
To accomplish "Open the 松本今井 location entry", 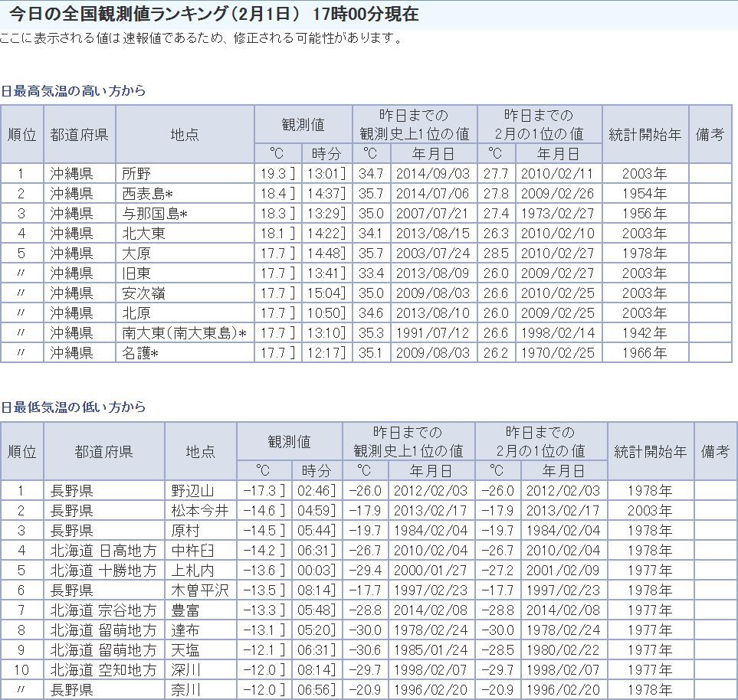I will (199, 511).
